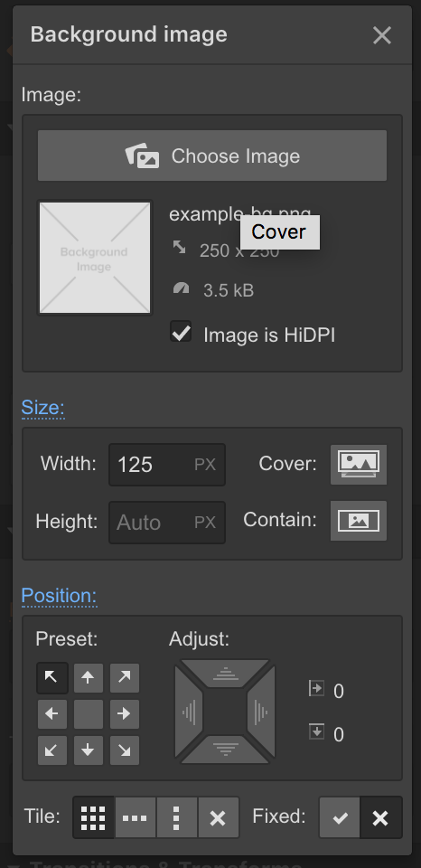Select top-center position preset
The width and height of the screenshot is (421, 868).
pos(88,677)
